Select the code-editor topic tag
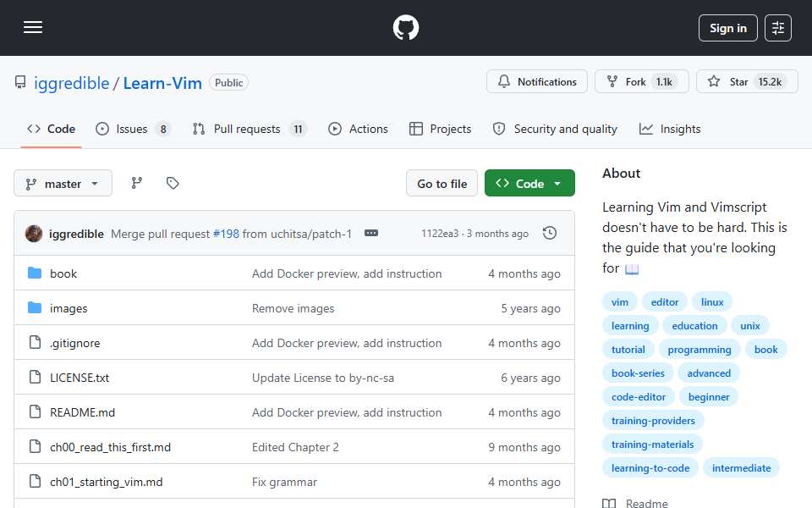 coord(638,397)
